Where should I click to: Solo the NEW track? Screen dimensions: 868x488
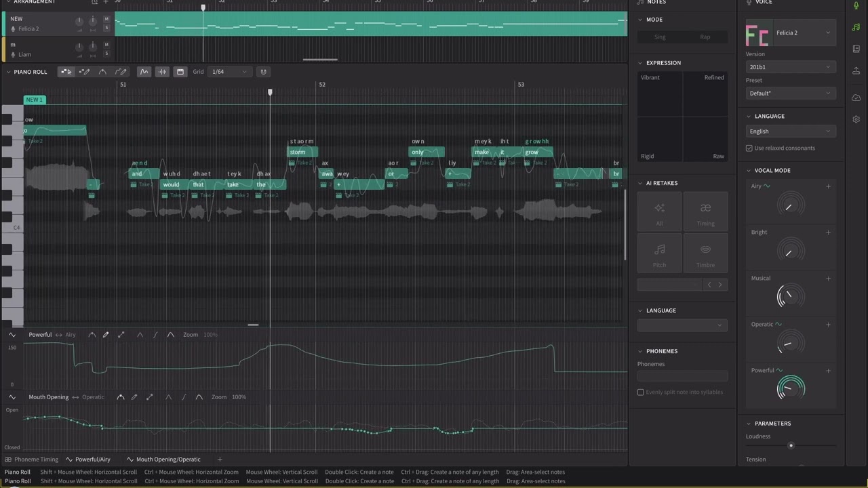(x=106, y=28)
